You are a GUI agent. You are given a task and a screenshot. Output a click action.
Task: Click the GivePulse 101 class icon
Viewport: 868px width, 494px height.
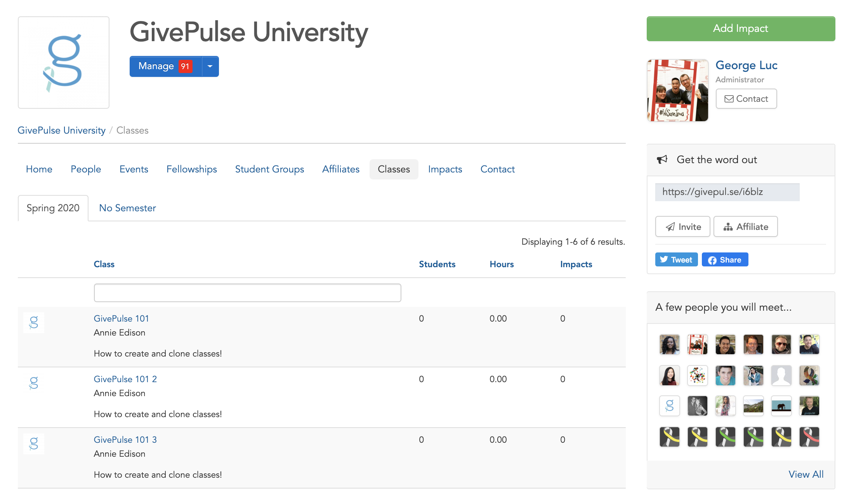[34, 323]
